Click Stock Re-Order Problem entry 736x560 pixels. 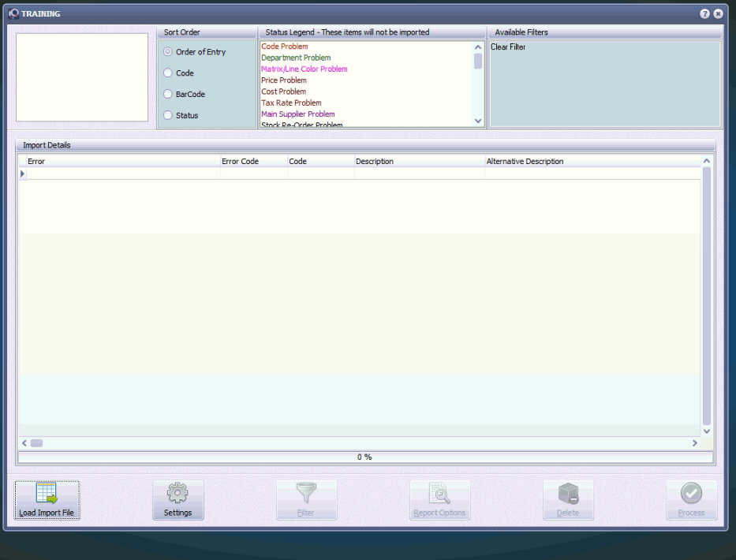click(302, 125)
